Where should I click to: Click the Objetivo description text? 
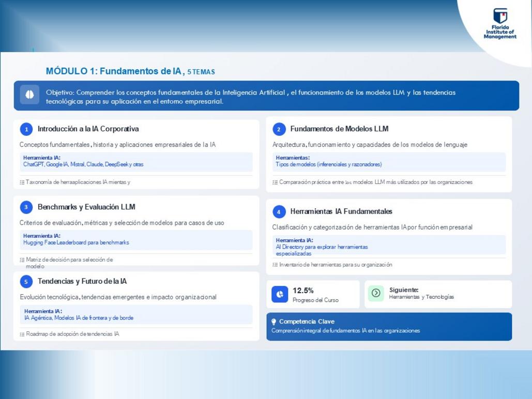tap(251, 97)
